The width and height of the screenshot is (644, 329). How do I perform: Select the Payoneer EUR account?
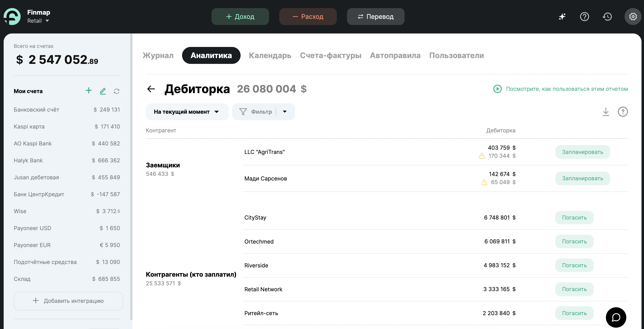point(67,245)
